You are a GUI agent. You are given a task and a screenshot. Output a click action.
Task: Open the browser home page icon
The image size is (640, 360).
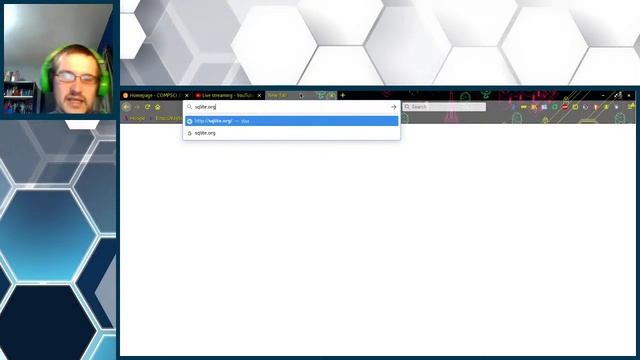point(158,107)
